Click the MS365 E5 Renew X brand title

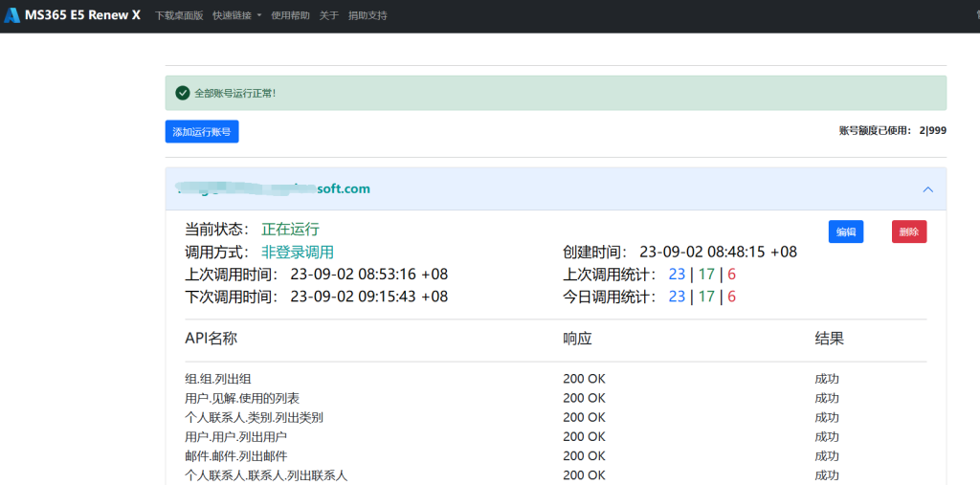[82, 15]
